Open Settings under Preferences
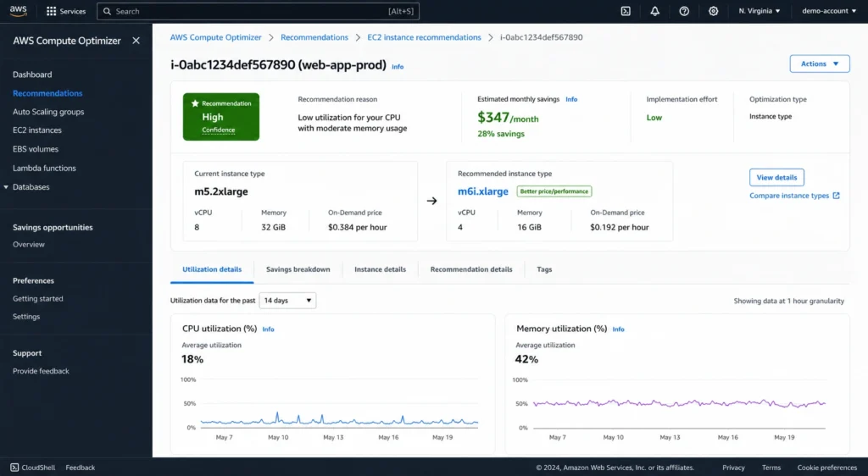This screenshot has height=476, width=868. tap(26, 316)
